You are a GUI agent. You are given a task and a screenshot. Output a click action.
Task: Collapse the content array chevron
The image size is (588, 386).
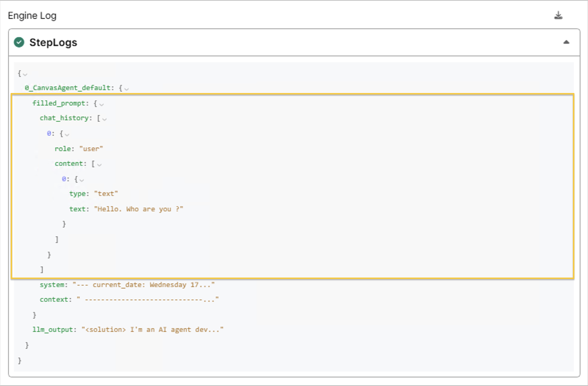pos(99,165)
